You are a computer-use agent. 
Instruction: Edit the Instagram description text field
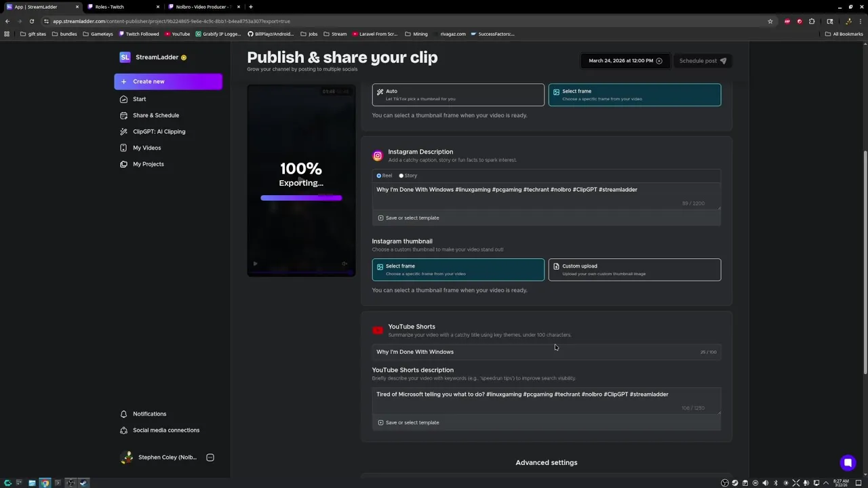click(546, 196)
